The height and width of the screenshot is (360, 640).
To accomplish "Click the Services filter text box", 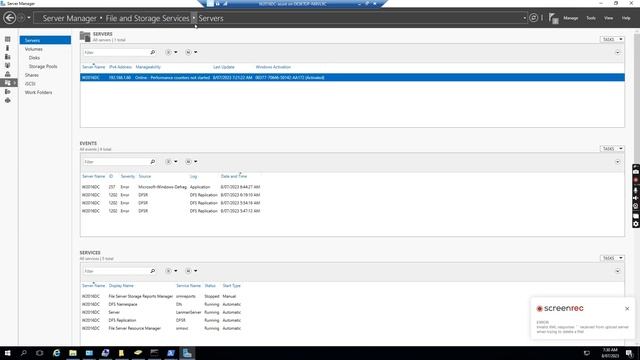I will tap(116, 271).
